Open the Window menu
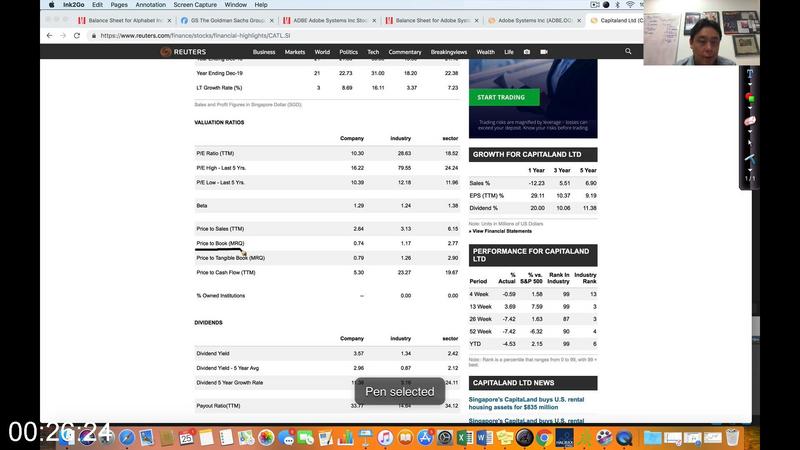 [235, 5]
